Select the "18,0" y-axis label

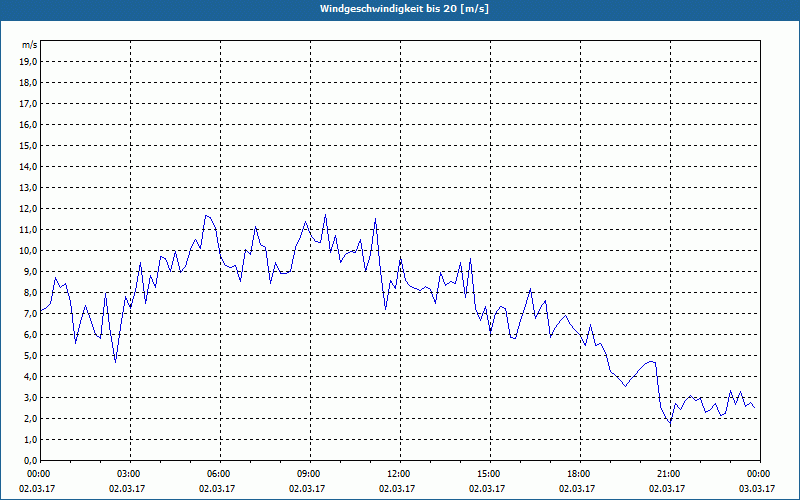pos(28,83)
